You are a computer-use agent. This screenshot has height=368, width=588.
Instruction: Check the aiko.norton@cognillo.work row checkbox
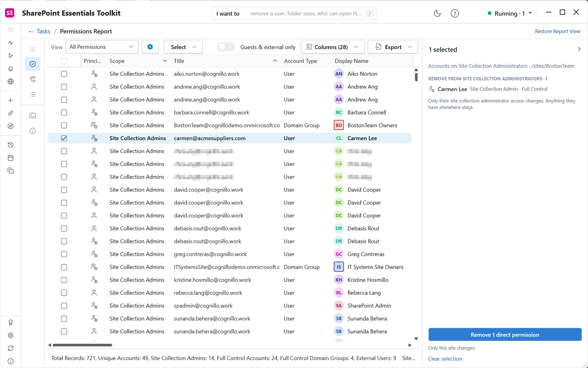tap(64, 74)
